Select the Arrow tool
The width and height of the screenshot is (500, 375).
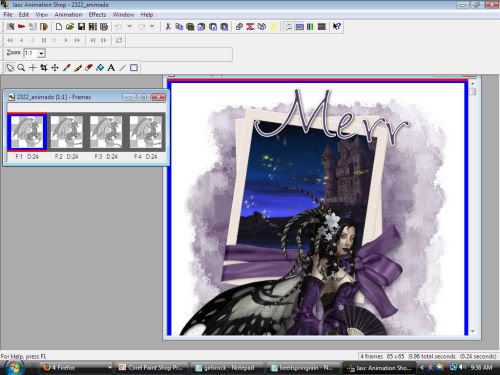pyautogui.click(x=10, y=68)
